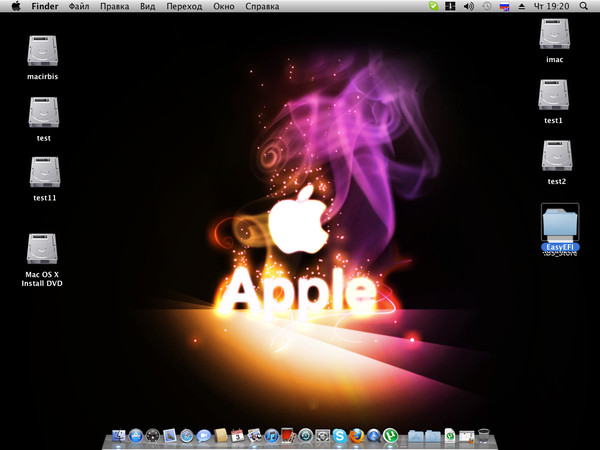This screenshot has height=450, width=600.
Task: Select the test drive icon
Action: (44, 112)
